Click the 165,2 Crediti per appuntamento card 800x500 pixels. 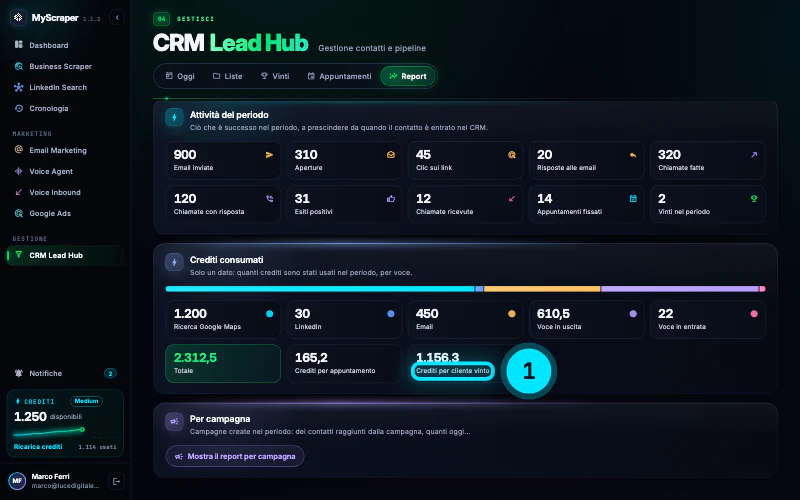click(344, 363)
